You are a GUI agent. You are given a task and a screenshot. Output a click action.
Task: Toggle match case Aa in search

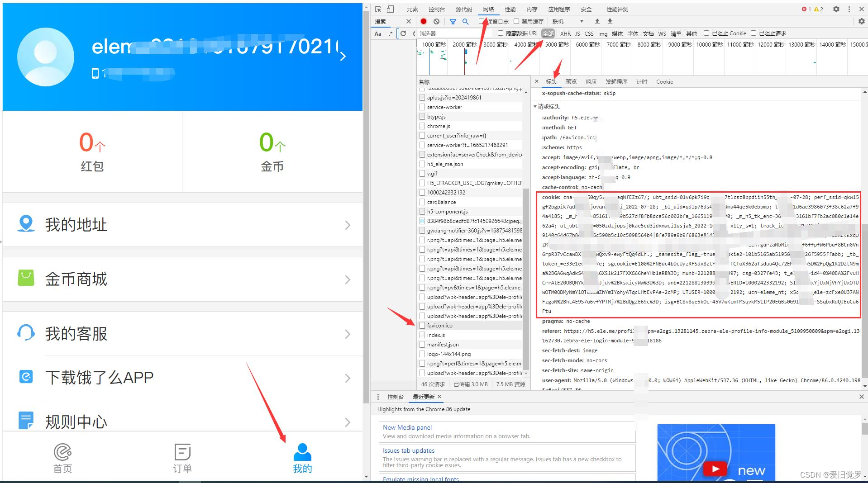coord(378,33)
